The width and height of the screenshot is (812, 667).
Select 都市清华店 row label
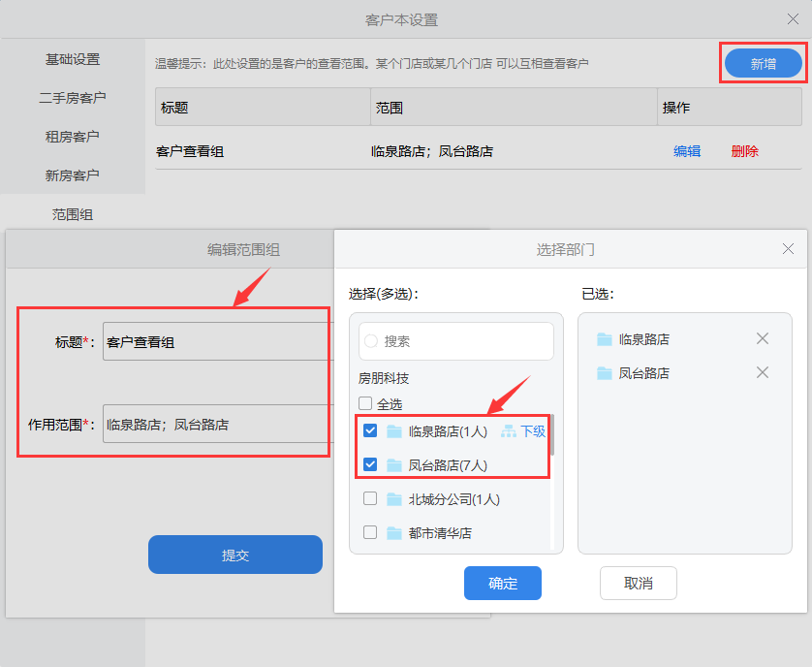point(440,533)
